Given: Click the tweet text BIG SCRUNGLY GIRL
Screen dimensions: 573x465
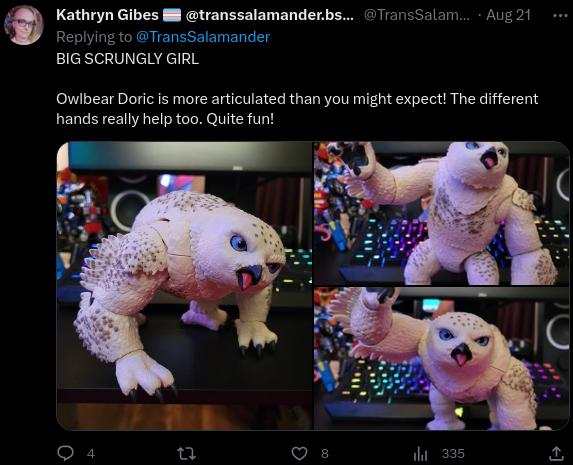Looking at the screenshot, I should [x=128, y=59].
